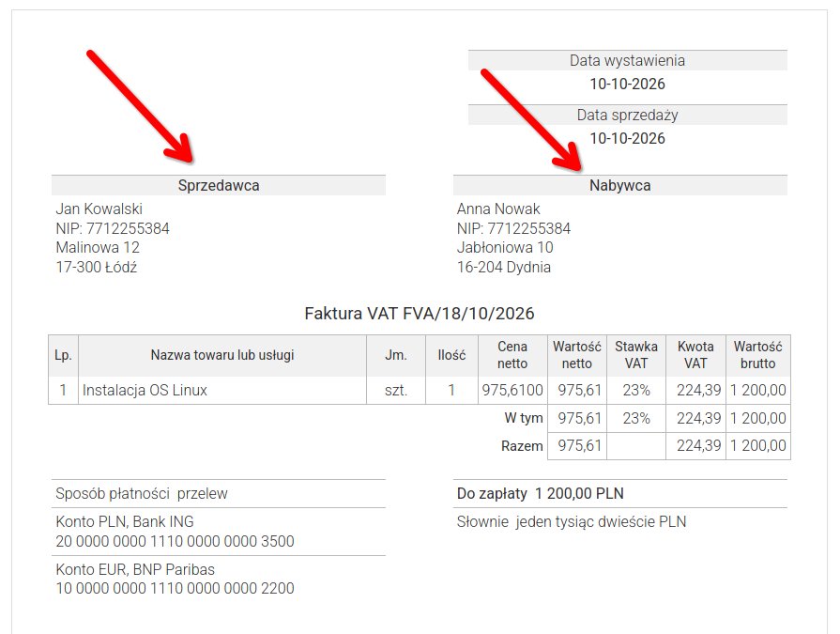Click the "Data sprzedaży" header
Viewport: 840px width, 634px height.
(627, 116)
